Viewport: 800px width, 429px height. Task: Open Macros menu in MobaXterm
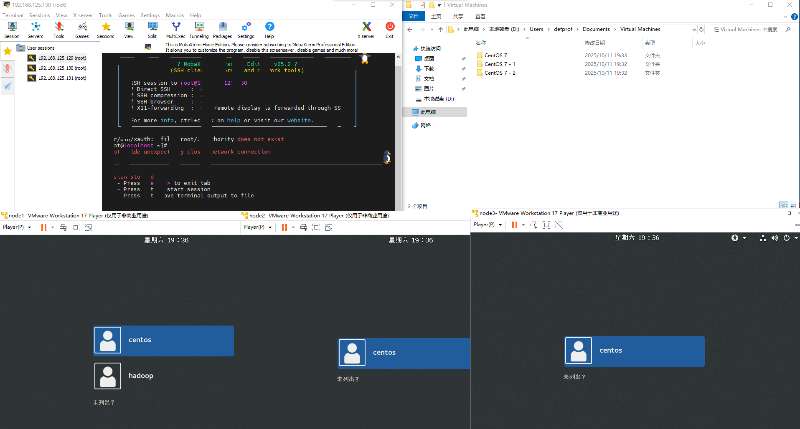point(174,15)
